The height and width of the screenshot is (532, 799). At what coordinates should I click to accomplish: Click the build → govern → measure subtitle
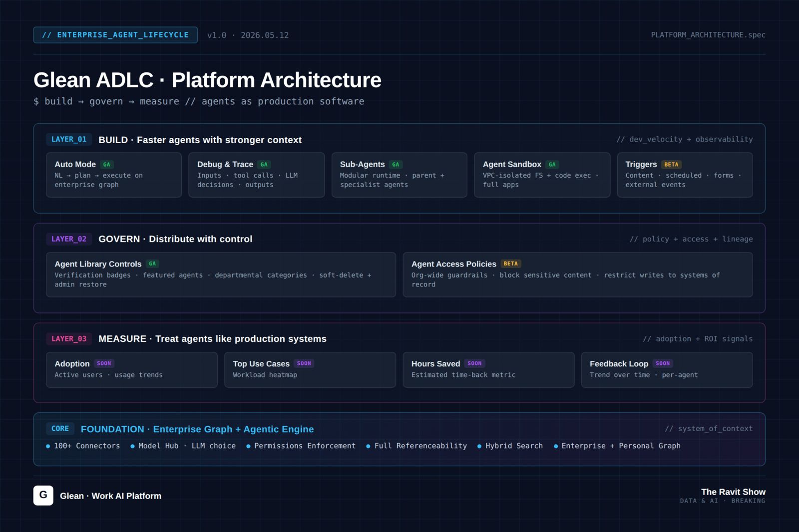(199, 101)
